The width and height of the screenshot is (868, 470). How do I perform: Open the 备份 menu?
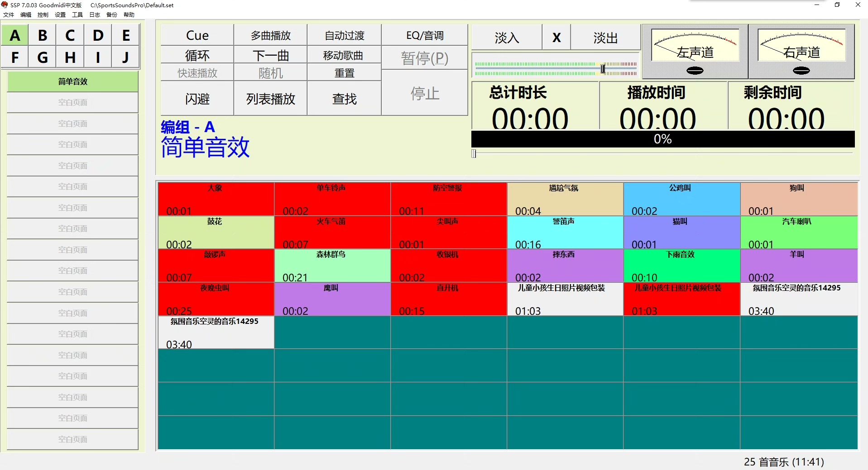(x=112, y=15)
